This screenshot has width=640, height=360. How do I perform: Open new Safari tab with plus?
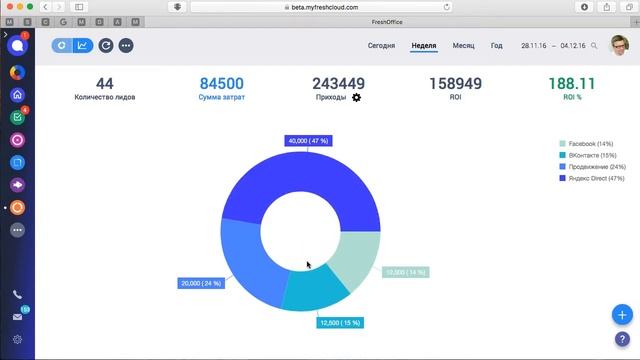[636, 22]
